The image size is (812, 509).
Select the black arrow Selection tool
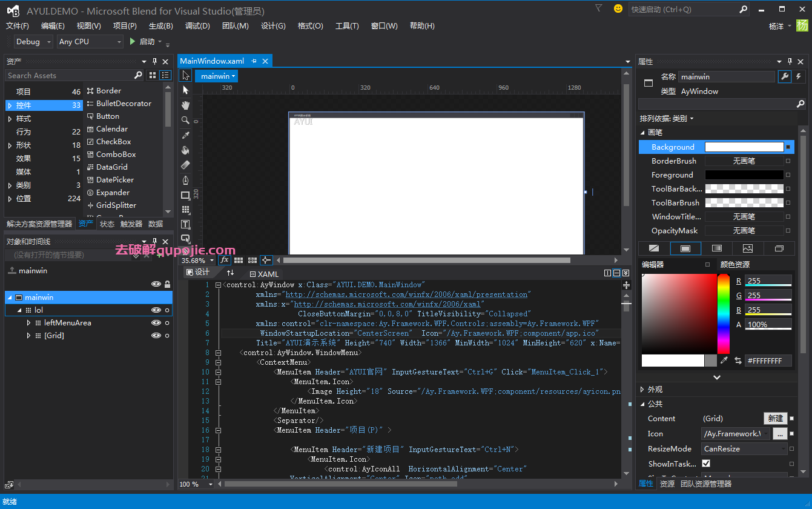tap(185, 76)
